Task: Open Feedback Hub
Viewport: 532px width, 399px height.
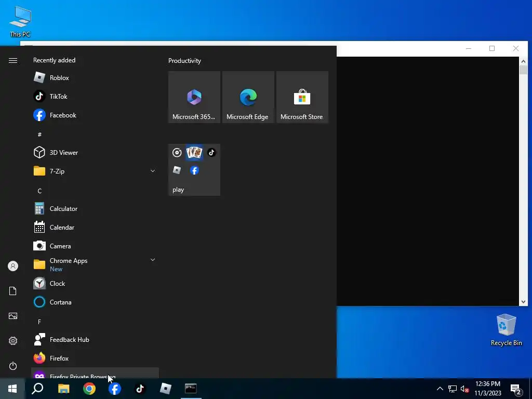Action: pos(95,339)
